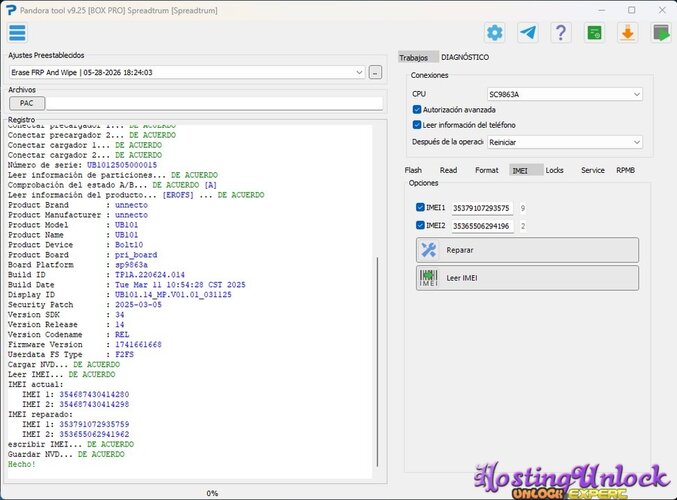Click current IMEI 1 value 354687430414280
Screen dimensions: 677x500
(94, 394)
